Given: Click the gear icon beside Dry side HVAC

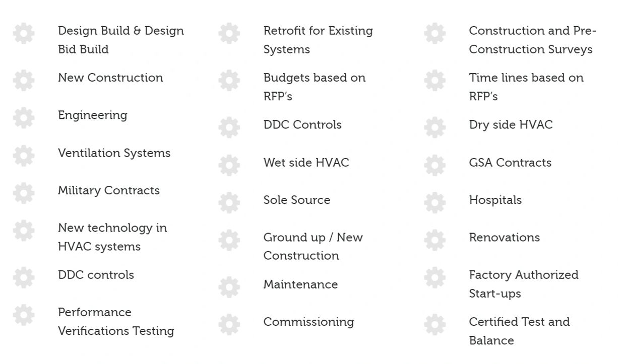Looking at the screenshot, I should coord(435,127).
